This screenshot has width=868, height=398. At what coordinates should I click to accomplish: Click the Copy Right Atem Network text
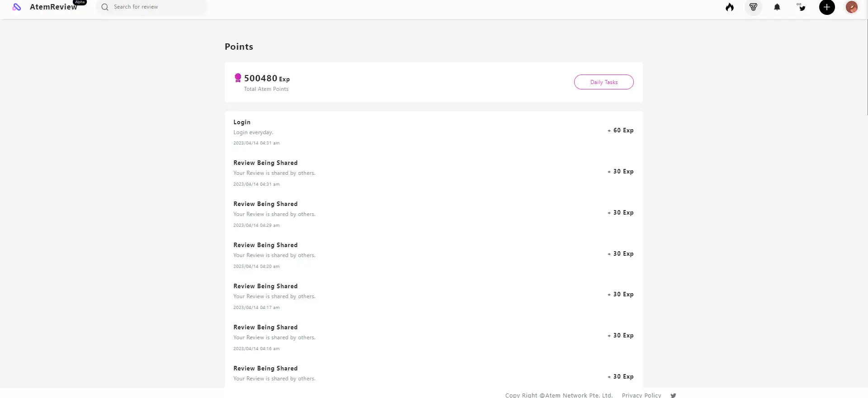click(x=559, y=395)
